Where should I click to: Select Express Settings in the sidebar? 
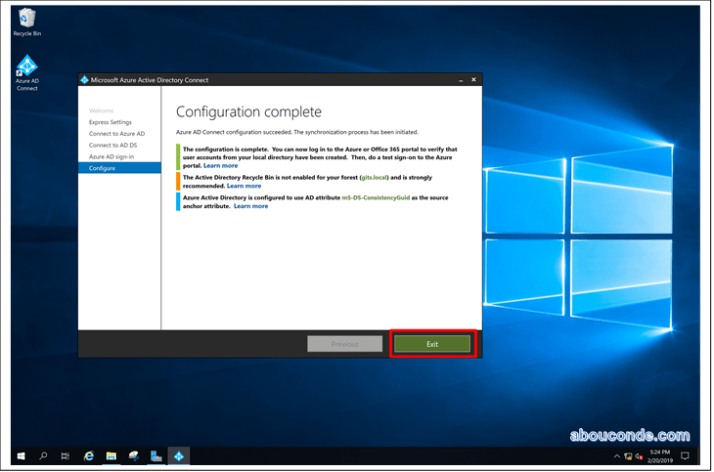(110, 122)
